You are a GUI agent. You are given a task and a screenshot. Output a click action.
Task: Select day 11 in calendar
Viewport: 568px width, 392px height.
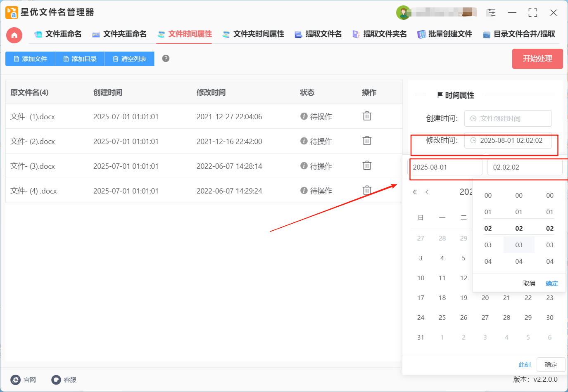(442, 278)
